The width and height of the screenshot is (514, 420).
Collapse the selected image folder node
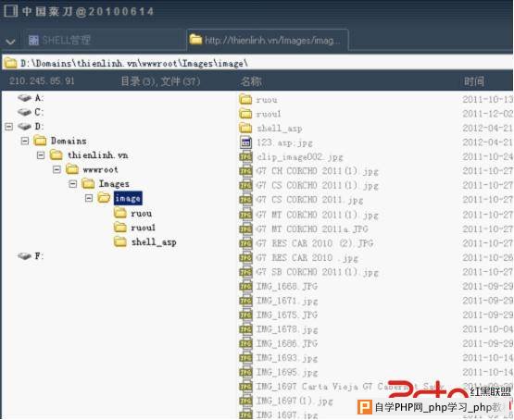[89, 198]
